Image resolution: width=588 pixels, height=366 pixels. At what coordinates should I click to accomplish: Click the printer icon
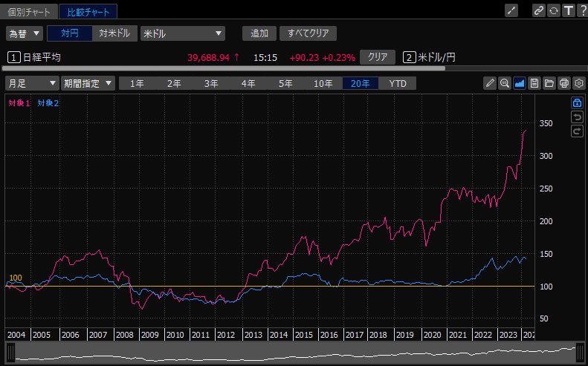click(564, 83)
